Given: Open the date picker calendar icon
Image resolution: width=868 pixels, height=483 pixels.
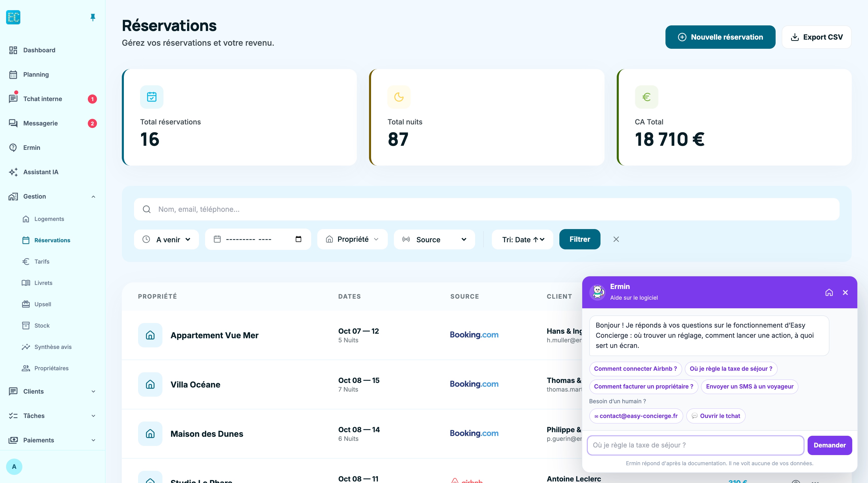Looking at the screenshot, I should [x=298, y=239].
